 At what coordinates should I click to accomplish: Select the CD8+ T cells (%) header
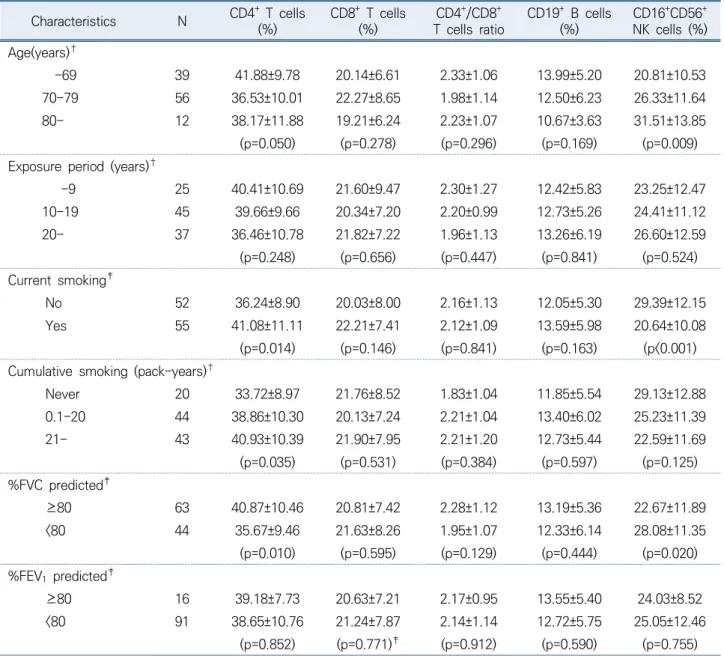tap(368, 21)
